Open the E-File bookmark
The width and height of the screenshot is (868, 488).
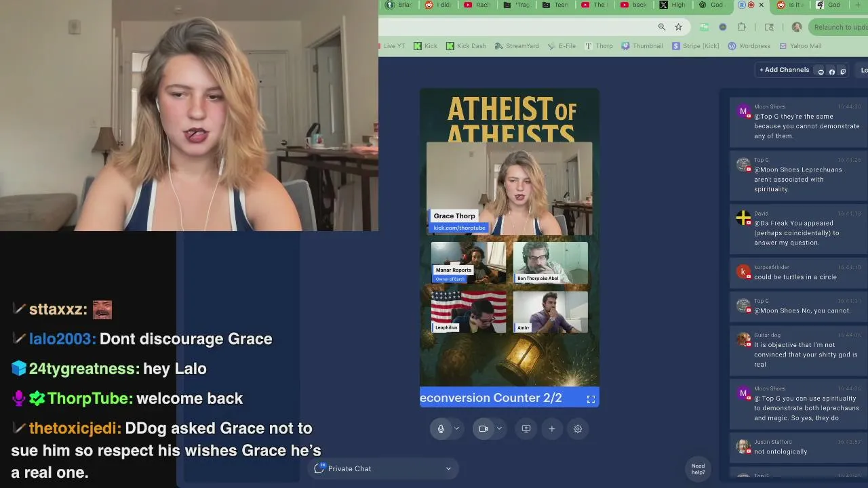tap(561, 46)
